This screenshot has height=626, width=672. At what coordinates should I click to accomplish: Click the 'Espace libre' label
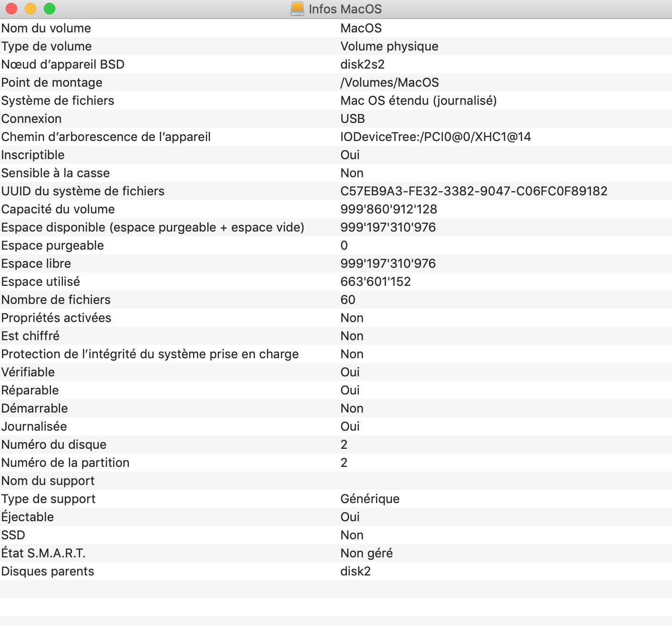pos(36,263)
